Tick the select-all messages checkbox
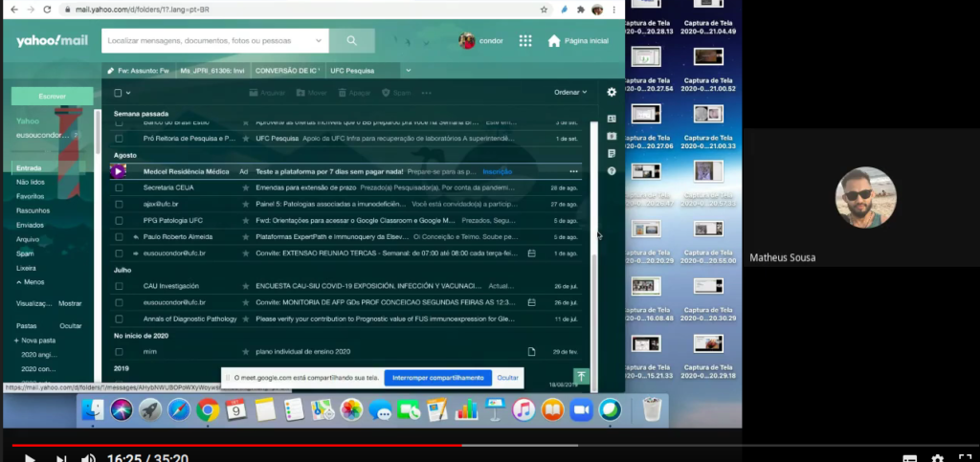980x462 pixels. [118, 93]
